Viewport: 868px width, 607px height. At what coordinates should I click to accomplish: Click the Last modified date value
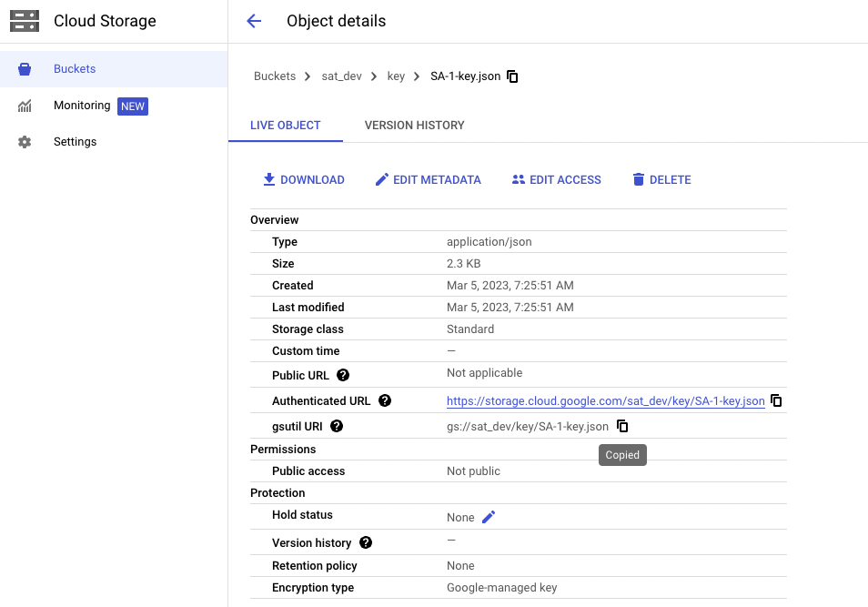tap(510, 308)
